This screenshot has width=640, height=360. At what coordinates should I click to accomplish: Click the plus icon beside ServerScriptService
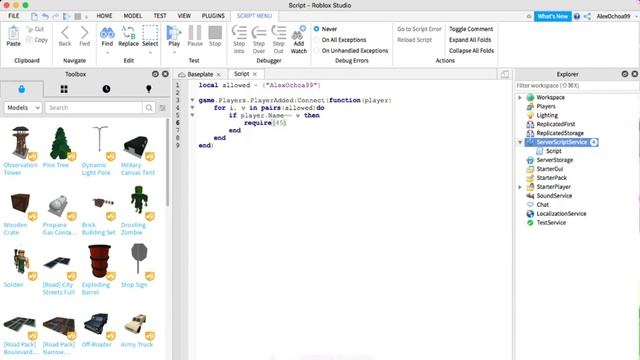click(x=594, y=142)
